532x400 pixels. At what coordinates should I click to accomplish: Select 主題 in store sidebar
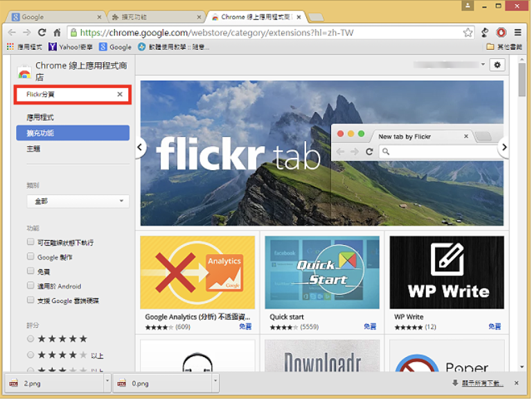33,149
